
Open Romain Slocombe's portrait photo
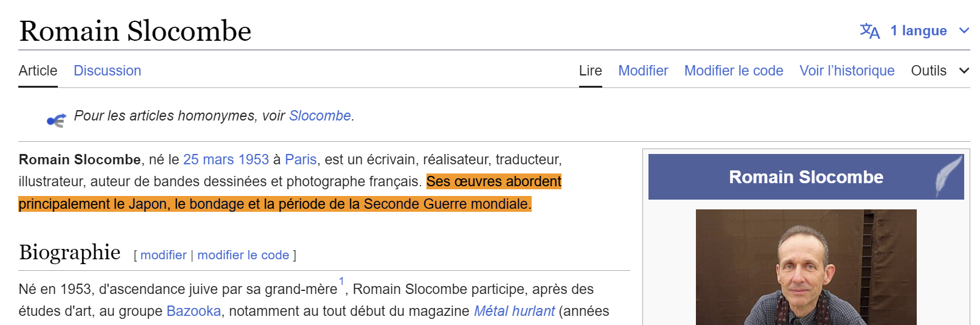click(805, 267)
